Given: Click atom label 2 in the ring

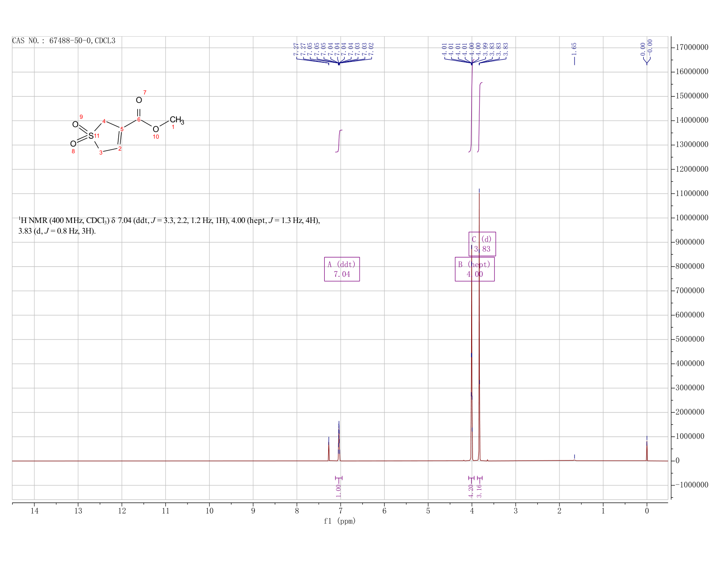Looking at the screenshot, I should (x=120, y=148).
